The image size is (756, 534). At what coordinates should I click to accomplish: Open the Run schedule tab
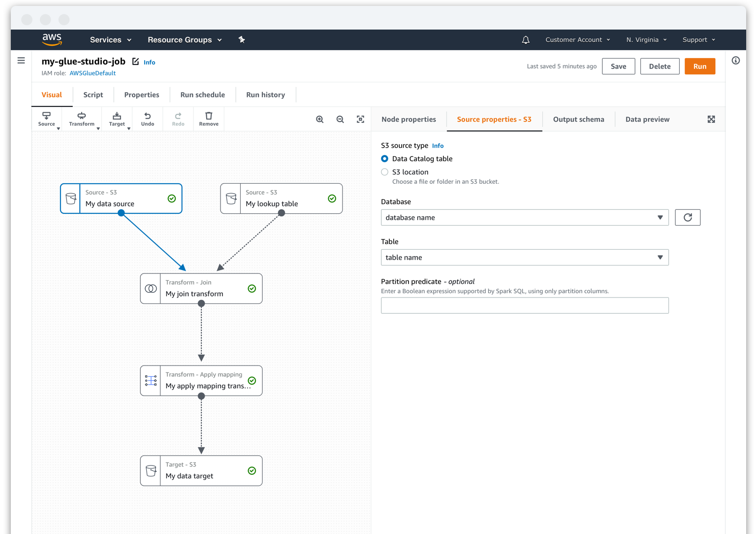(203, 95)
